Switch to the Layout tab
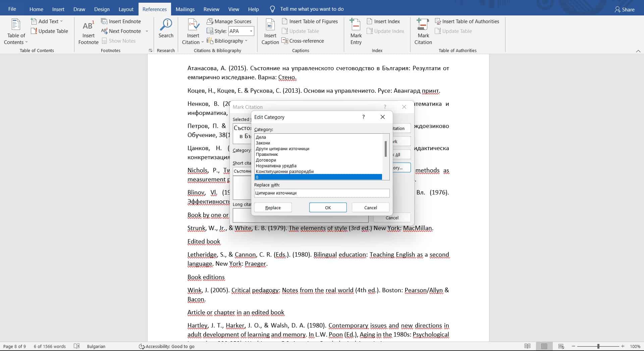The image size is (644, 351). click(126, 9)
